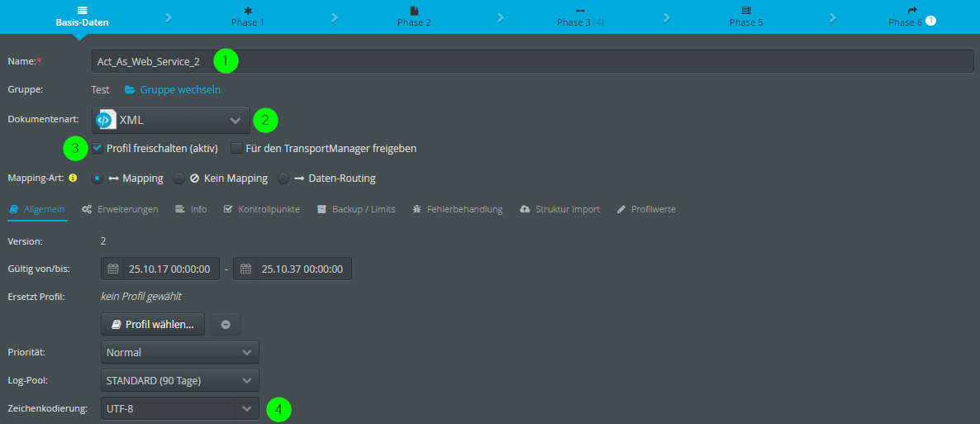Click the Phase 3 arrows icon
980x424 pixels.
pos(580,11)
